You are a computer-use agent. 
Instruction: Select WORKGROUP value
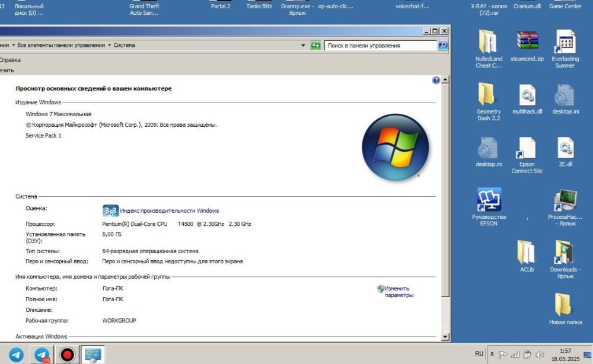pyautogui.click(x=119, y=321)
